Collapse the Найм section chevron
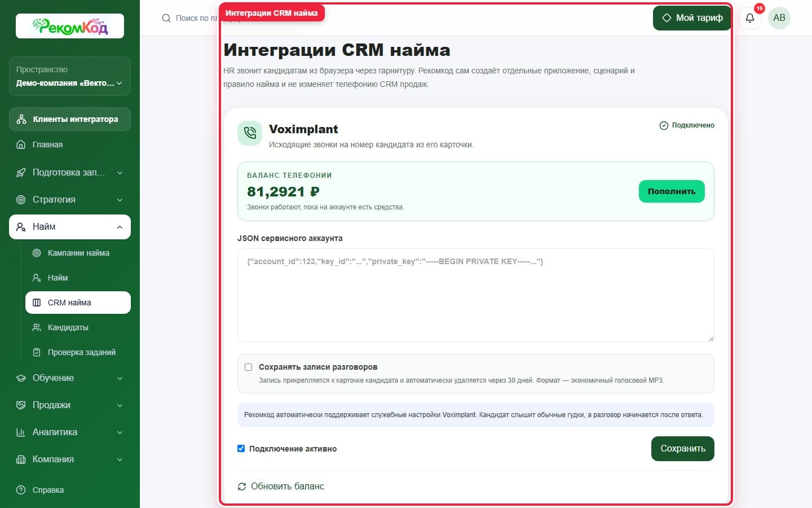Image resolution: width=812 pixels, height=508 pixels. [120, 227]
